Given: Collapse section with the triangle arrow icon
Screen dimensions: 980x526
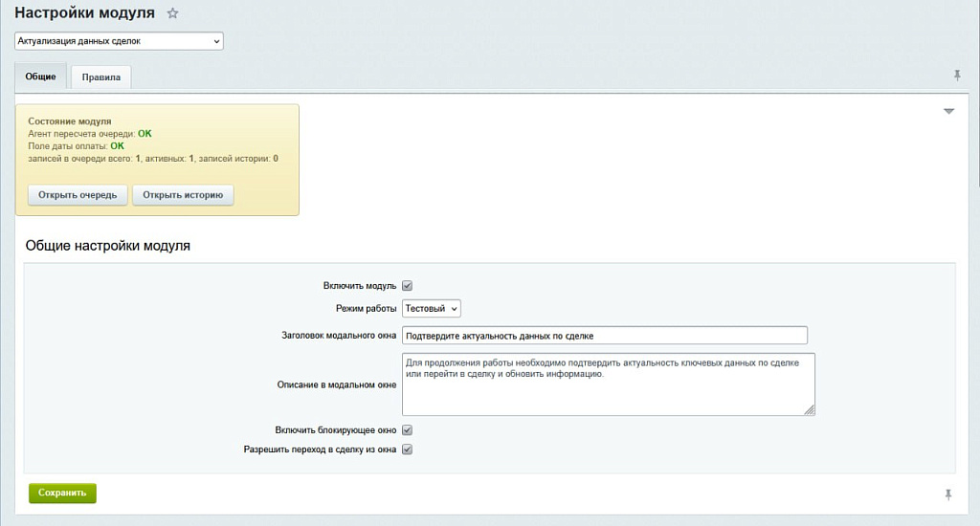Looking at the screenshot, I should [948, 111].
